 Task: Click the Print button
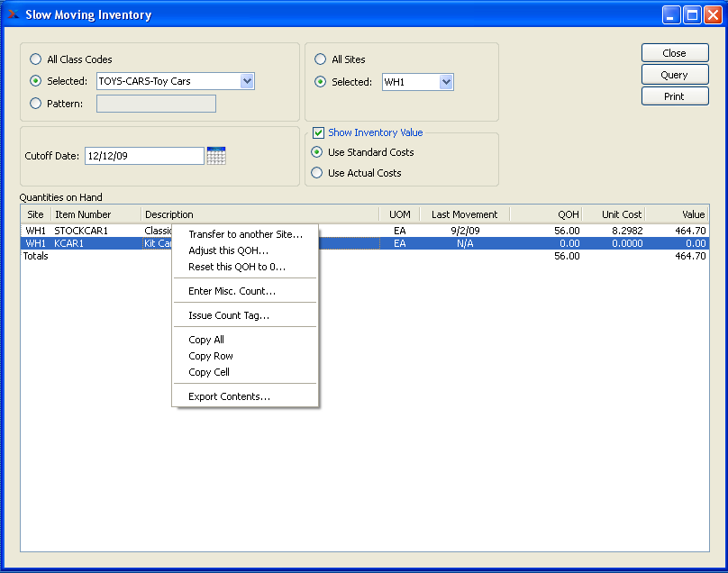[x=674, y=96]
